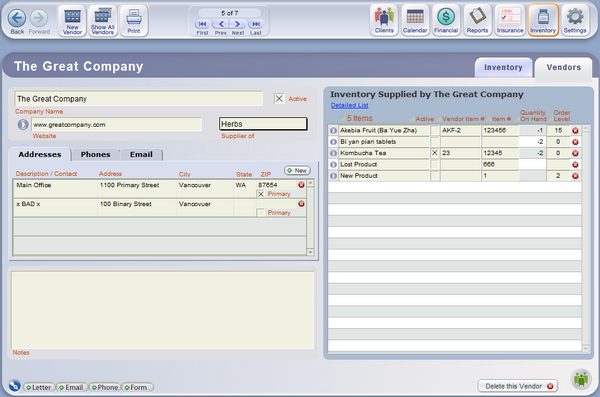Toggle Active checkbox for Lost Product
This screenshot has height=397, width=600.
click(435, 165)
